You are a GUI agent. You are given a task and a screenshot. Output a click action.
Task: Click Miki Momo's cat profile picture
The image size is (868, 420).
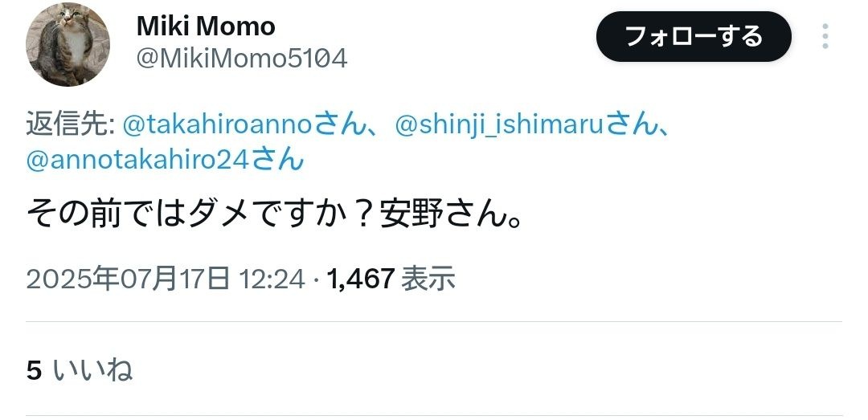tap(68, 44)
